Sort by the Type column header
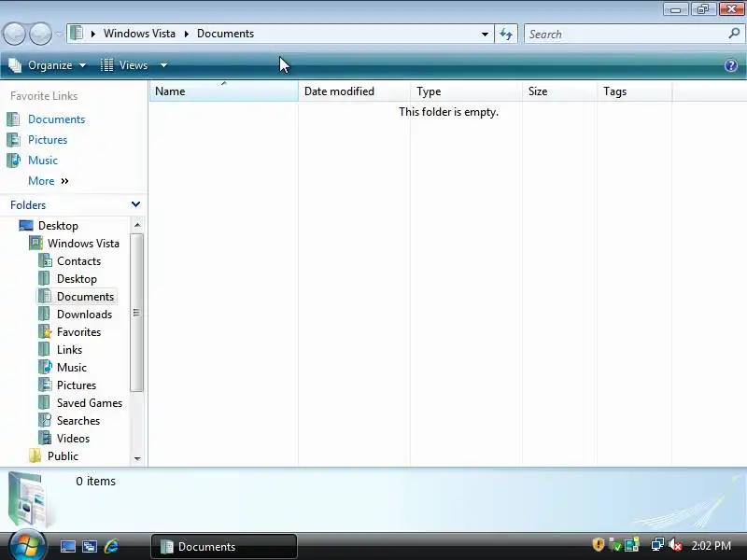 [x=466, y=91]
